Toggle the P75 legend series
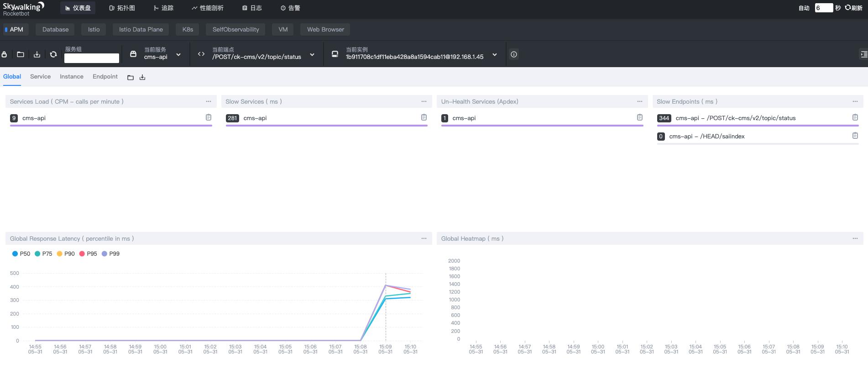The image size is (868, 369). click(43, 253)
